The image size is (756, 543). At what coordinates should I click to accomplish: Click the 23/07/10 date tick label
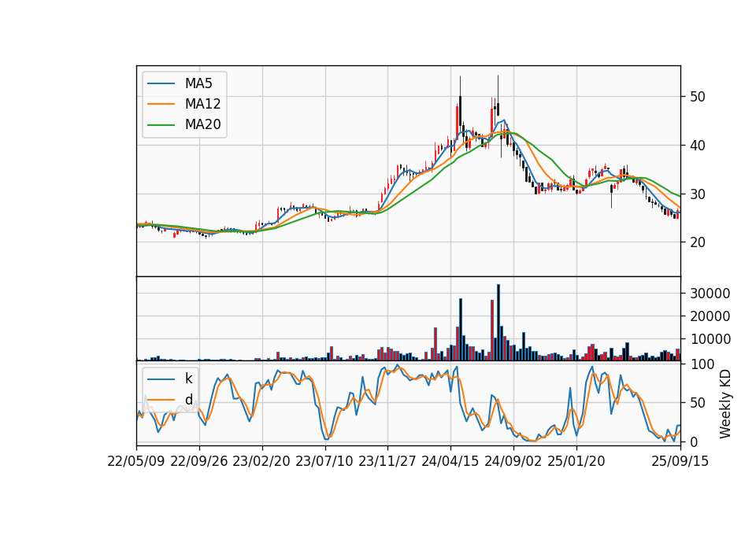click(324, 461)
